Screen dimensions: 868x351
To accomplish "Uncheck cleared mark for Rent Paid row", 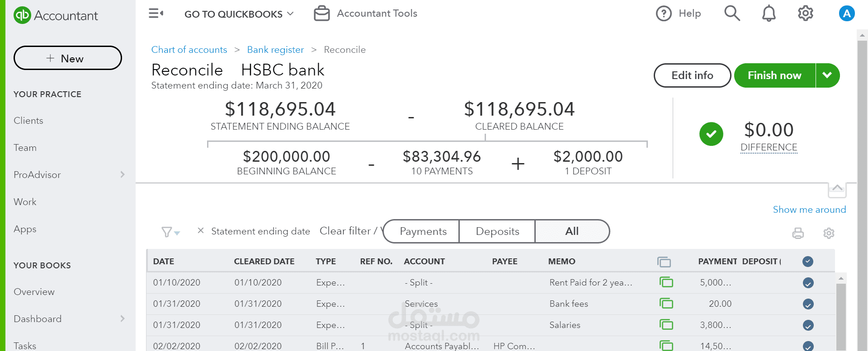I will coord(808,283).
